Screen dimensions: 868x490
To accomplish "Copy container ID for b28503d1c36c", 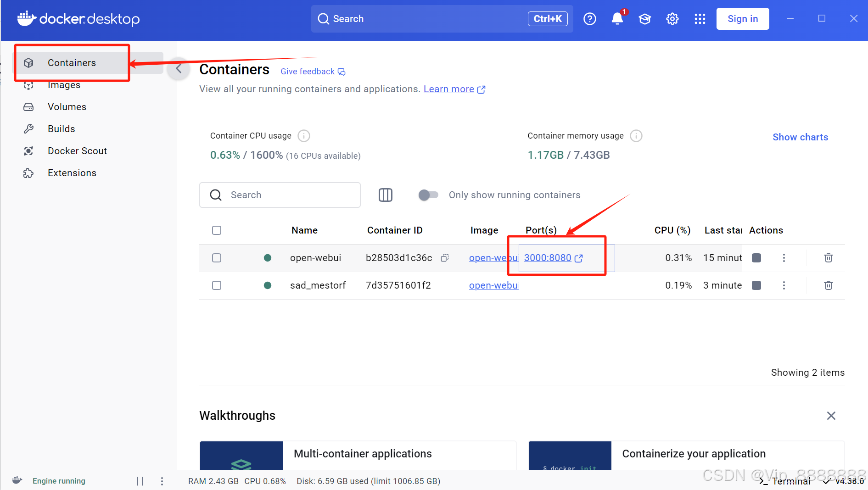I will coord(444,258).
